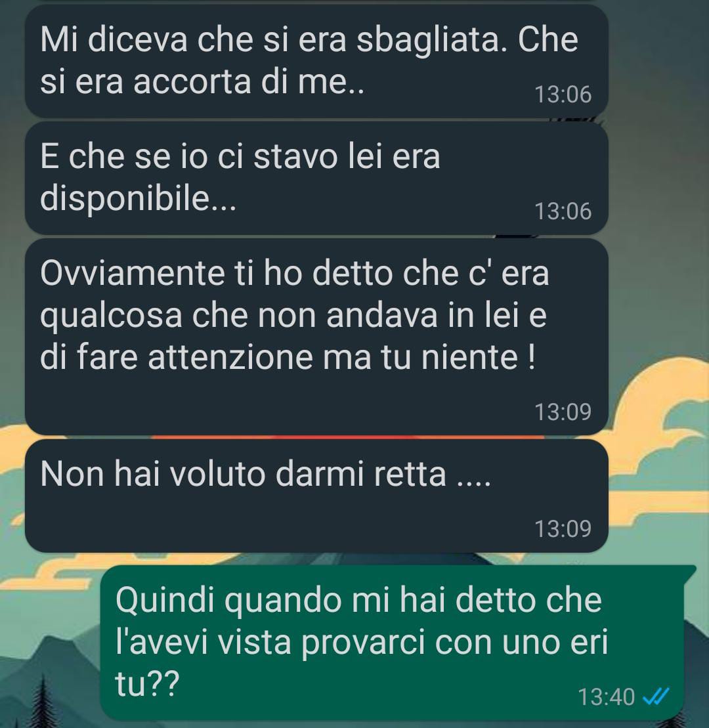709x728 pixels.
Task: Select the message "E che se io ci stavo lei era"
Action: coord(316,179)
